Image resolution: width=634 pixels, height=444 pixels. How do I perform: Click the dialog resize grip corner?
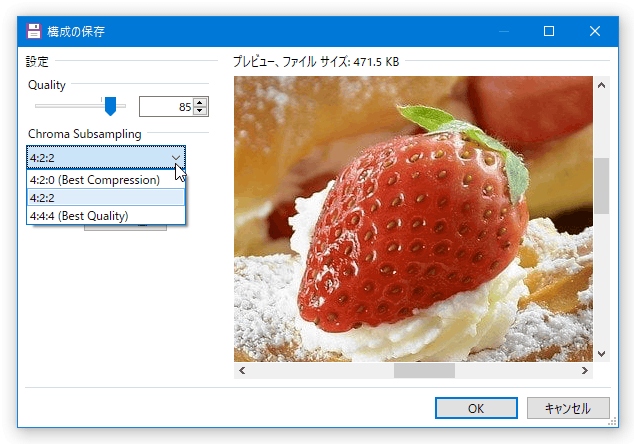click(613, 422)
